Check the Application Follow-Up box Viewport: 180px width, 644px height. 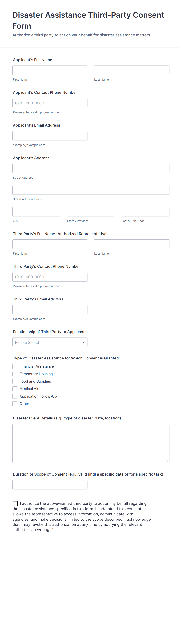15,396
